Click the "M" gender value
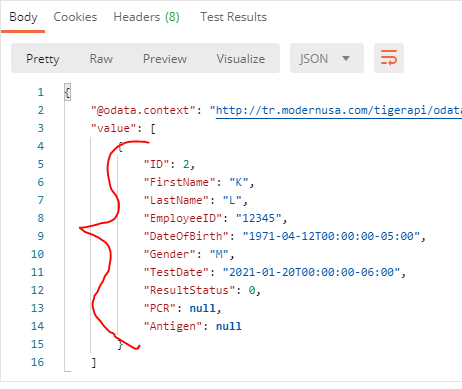 (219, 254)
